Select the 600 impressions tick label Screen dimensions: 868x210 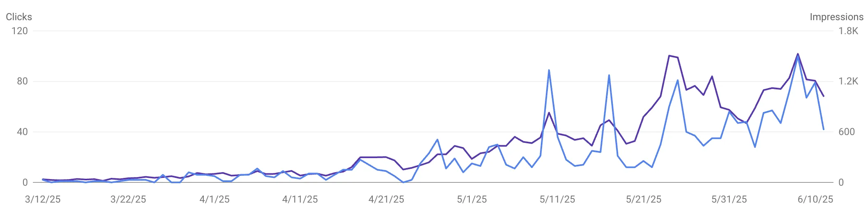point(847,132)
